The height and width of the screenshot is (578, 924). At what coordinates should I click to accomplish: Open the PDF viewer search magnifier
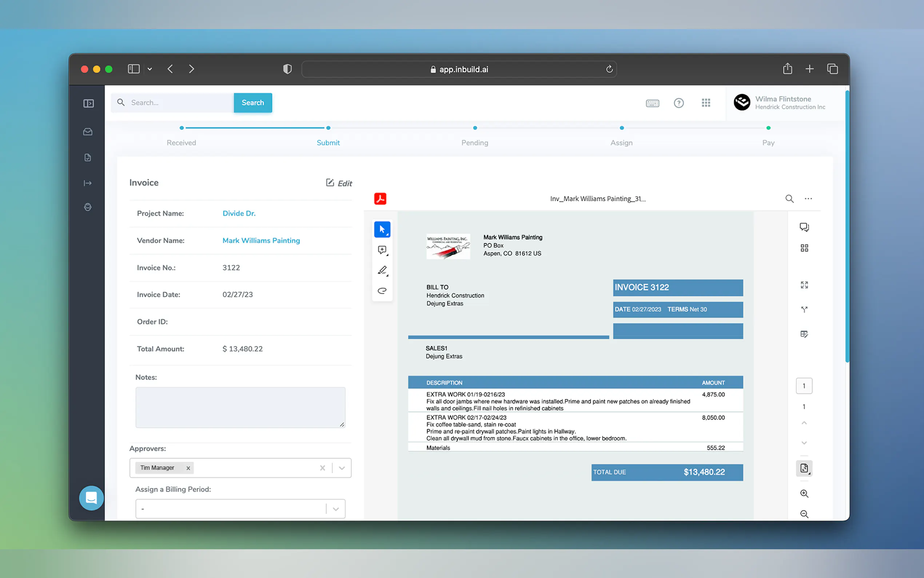tap(789, 199)
